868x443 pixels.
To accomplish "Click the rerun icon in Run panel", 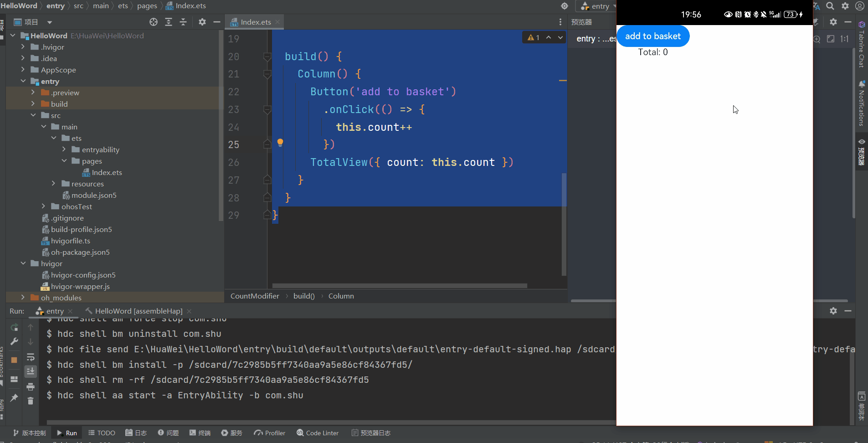I will tap(14, 327).
